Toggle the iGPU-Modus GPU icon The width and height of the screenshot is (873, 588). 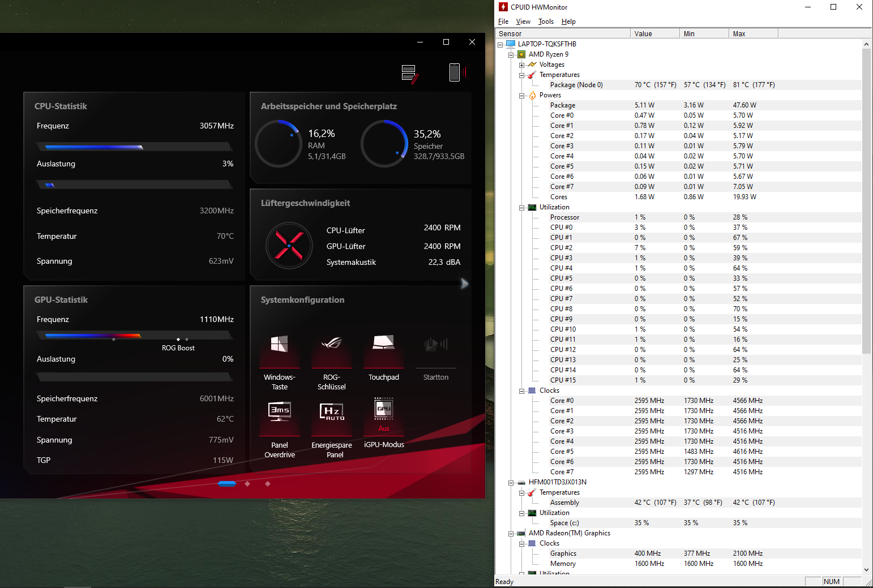click(384, 409)
